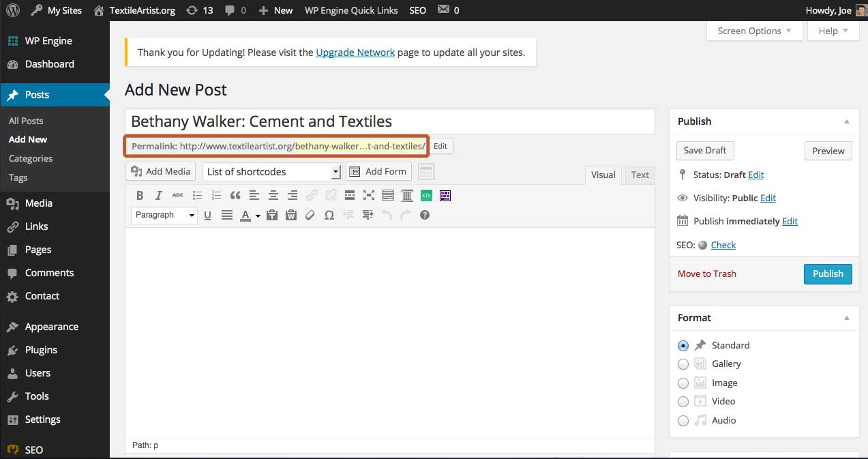Preview the post
Screen dimensions: 868x459
pos(828,151)
